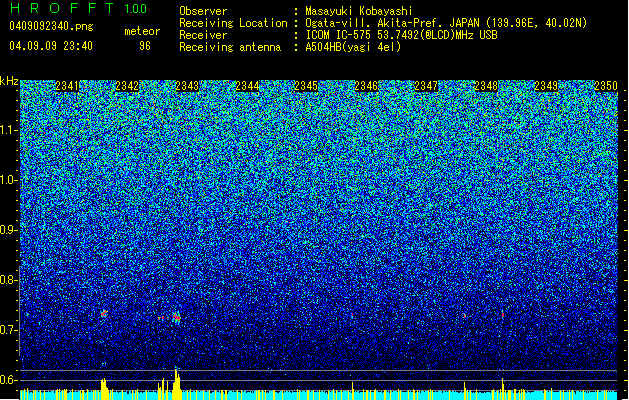Click the Observer label in header
629x400 pixels.
point(203,11)
